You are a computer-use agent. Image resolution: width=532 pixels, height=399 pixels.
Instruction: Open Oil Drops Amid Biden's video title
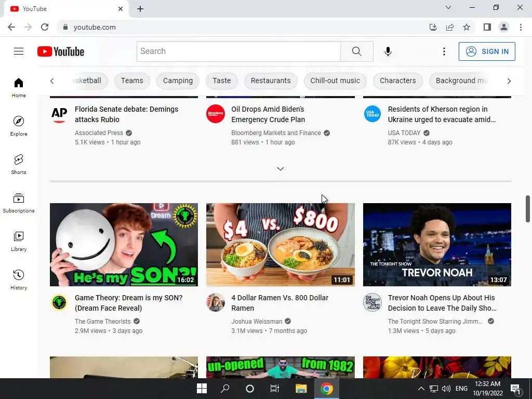coord(268,114)
